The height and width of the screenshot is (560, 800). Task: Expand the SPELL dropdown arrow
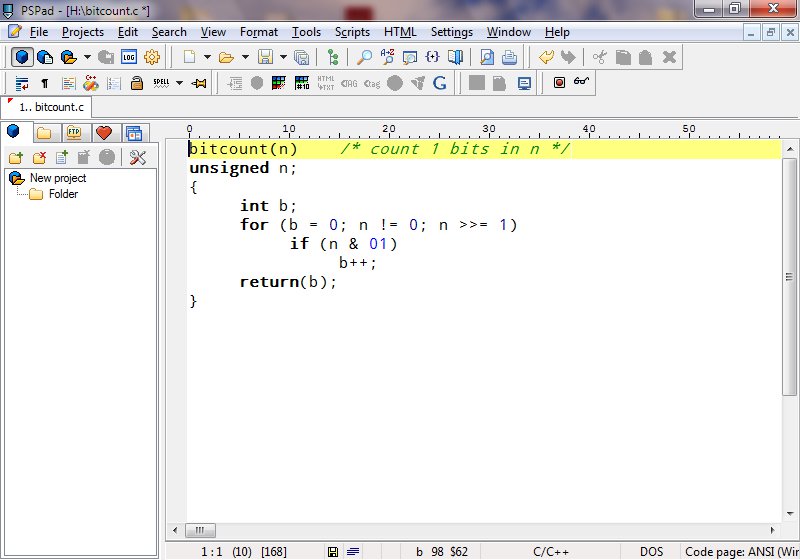(x=180, y=83)
